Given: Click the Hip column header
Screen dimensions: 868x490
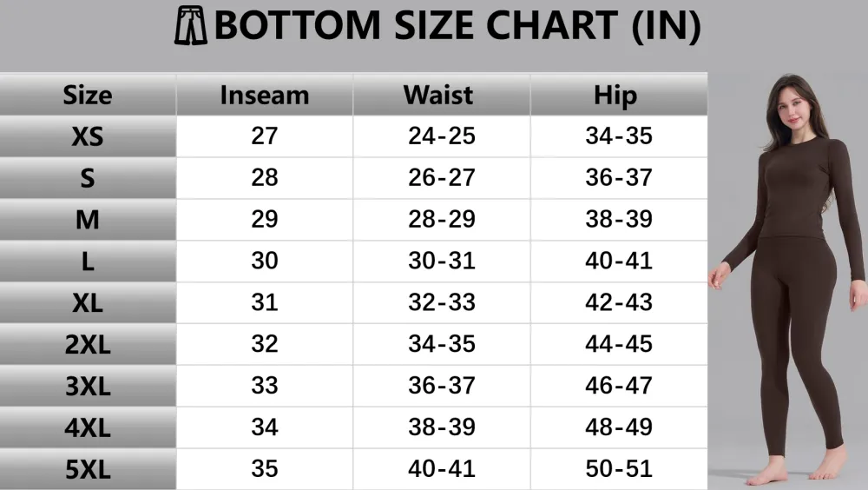Looking at the screenshot, I should tap(615, 95).
